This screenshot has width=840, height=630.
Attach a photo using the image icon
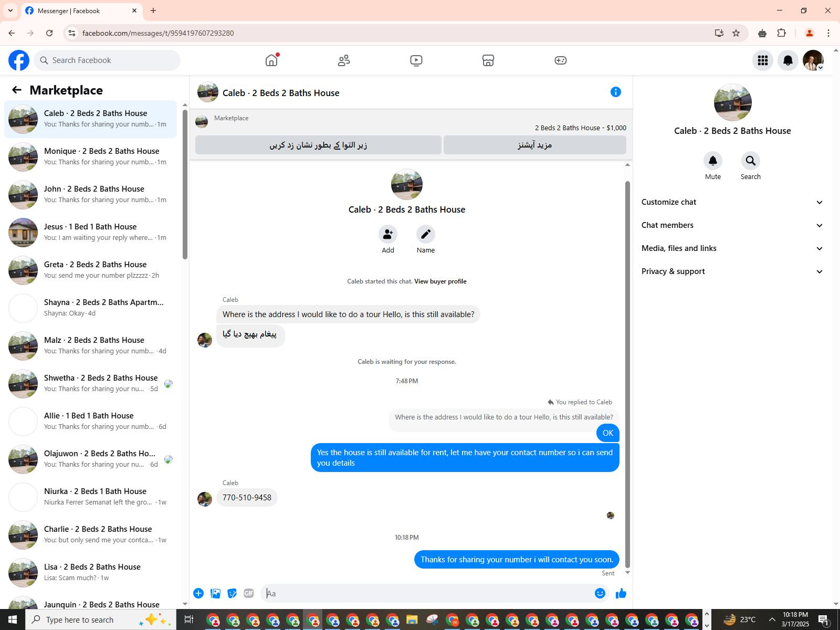(215, 593)
